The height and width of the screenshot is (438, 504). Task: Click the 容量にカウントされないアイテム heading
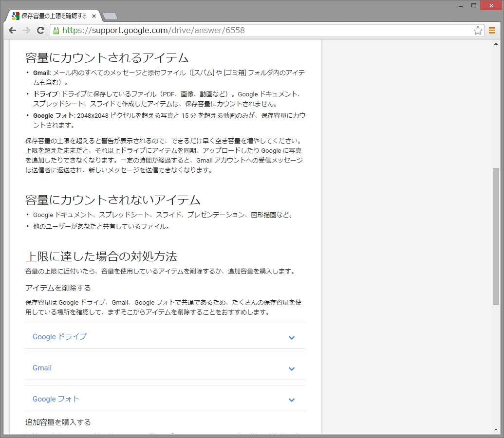coord(113,200)
